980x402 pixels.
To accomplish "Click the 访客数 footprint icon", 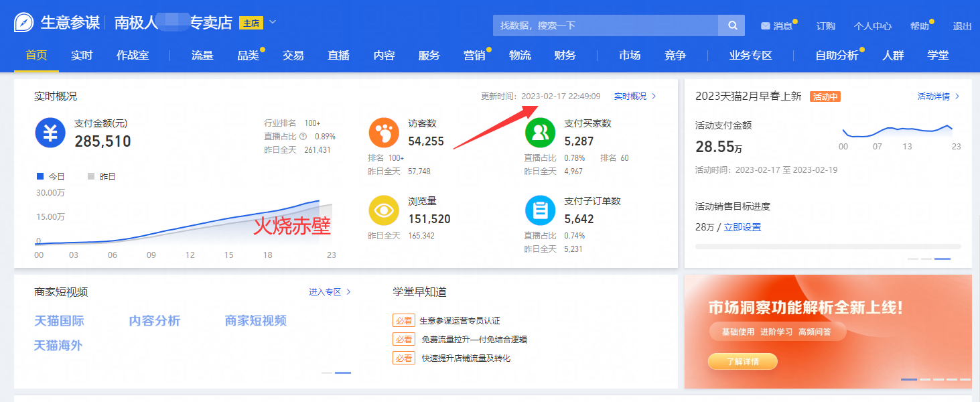I will [x=384, y=133].
